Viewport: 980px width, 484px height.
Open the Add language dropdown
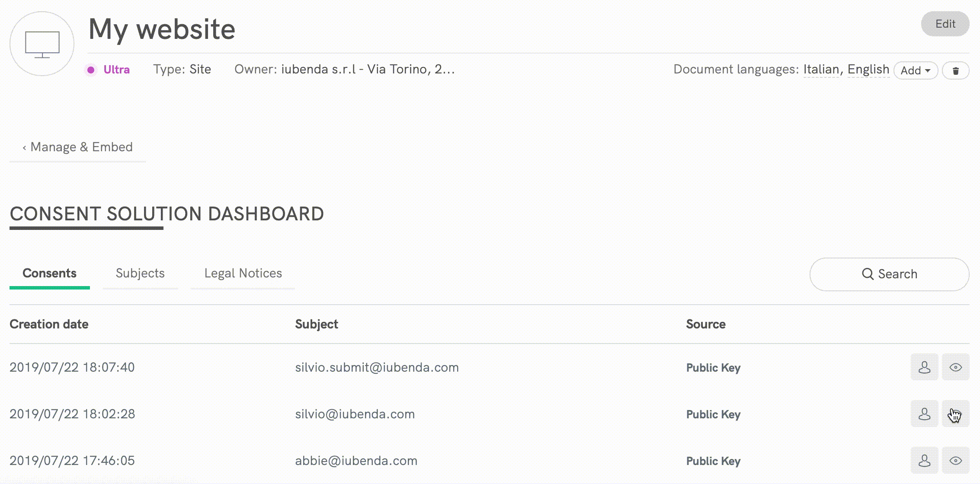click(x=916, y=70)
